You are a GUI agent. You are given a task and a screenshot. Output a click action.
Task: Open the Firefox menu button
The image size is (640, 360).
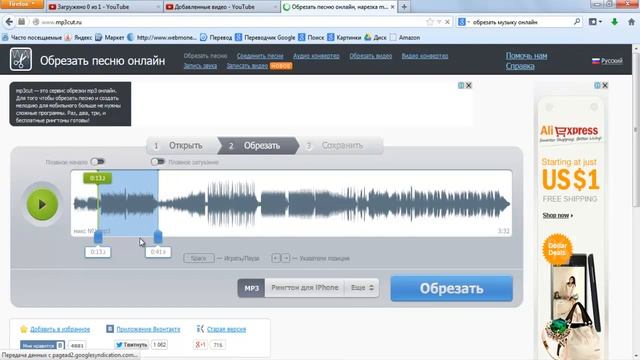[x=22, y=4]
